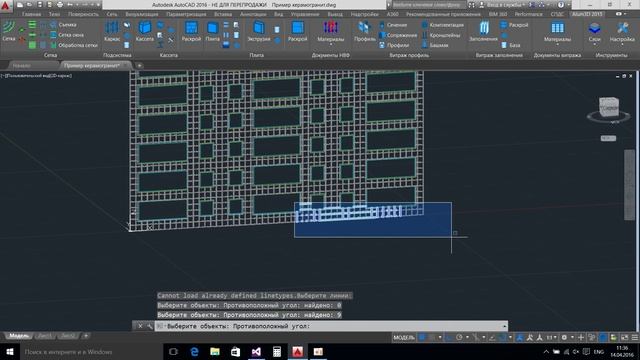
Task: Open the Настройка tool
Action: (x=622, y=33)
